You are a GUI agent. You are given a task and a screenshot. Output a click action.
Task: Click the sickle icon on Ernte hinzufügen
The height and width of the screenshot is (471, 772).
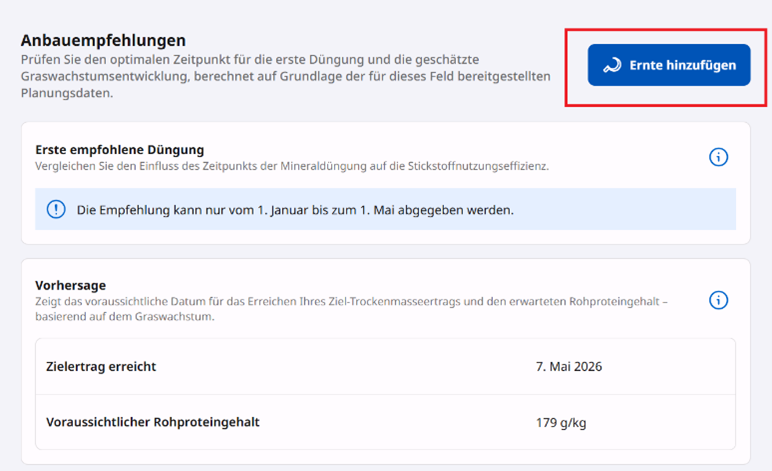tap(612, 65)
